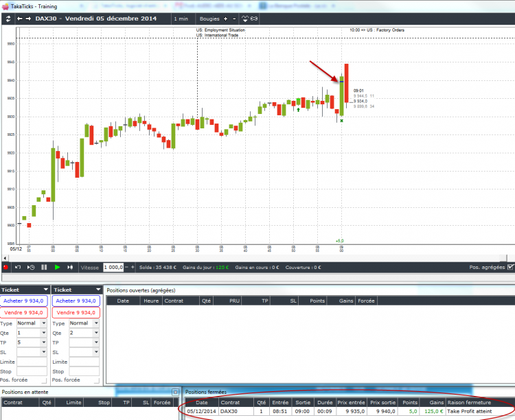Click the '125,0 €' gains cell
This screenshot has width=515, height=420.
[x=433, y=412]
